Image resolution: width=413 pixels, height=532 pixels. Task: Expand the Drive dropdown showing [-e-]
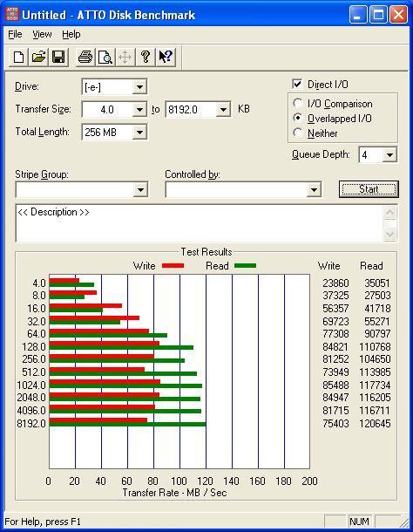[x=139, y=87]
